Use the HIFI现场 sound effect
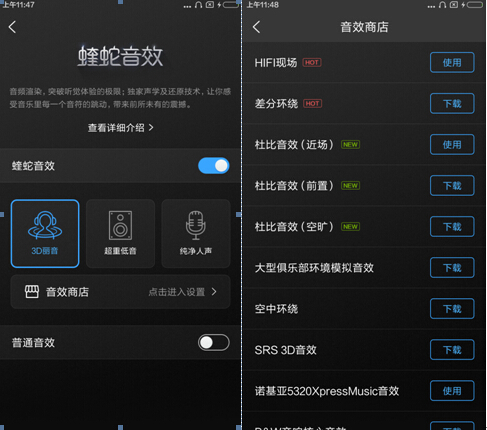Screen dimensions: 487x430 tap(452, 62)
